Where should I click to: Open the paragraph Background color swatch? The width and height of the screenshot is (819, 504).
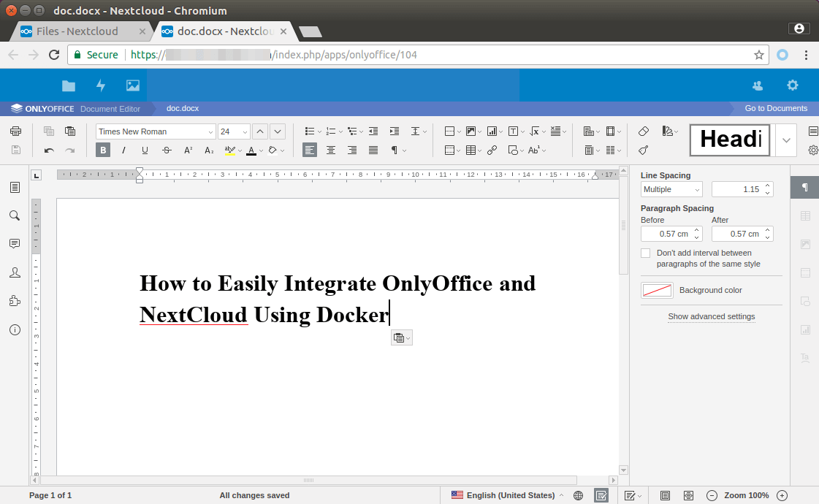tap(657, 291)
